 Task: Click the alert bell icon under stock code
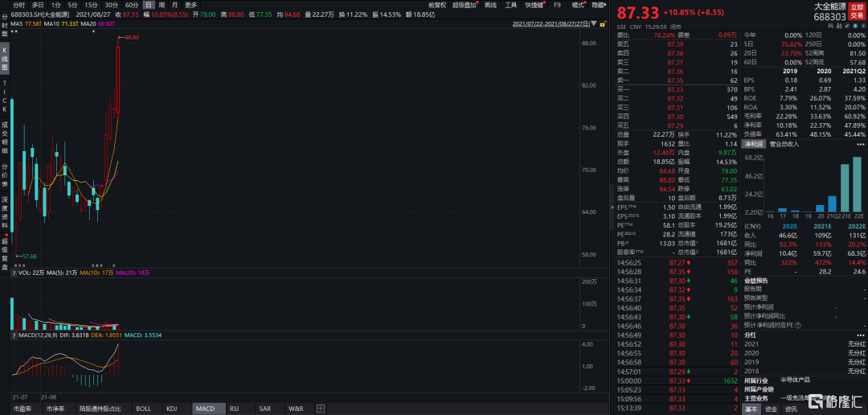(x=855, y=26)
